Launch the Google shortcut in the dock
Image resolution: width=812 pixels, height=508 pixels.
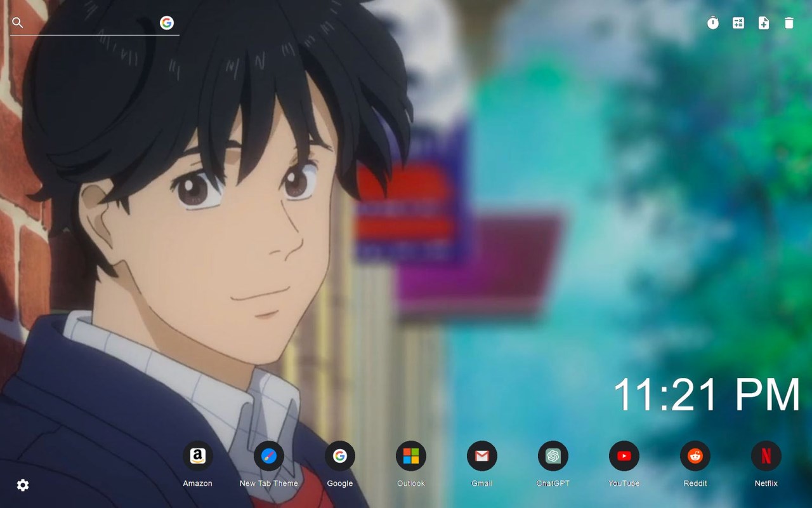tap(340, 456)
